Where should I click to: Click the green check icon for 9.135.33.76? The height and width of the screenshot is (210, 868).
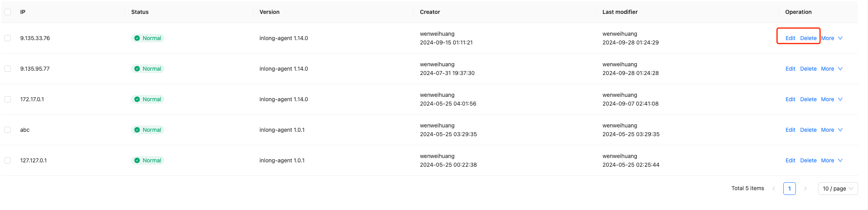(137, 38)
